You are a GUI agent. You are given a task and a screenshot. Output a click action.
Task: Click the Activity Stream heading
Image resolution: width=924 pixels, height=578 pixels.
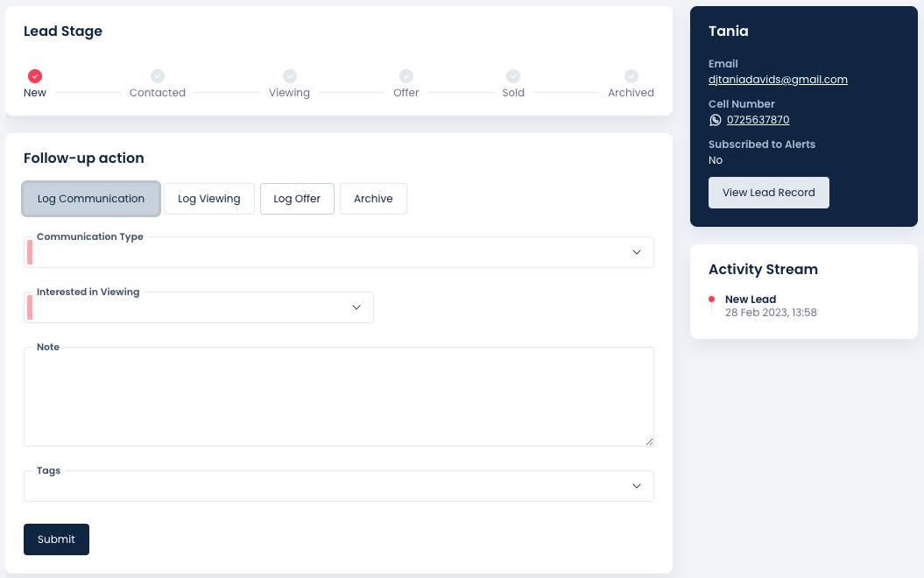click(x=763, y=269)
